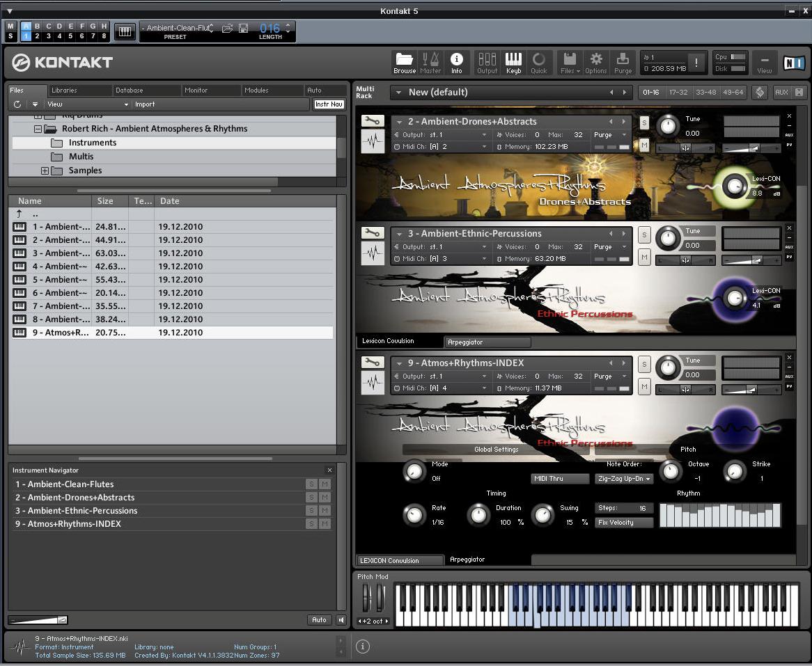812x666 pixels.
Task: Toggle the AUX button in Multi Rack
Action: pos(781,92)
